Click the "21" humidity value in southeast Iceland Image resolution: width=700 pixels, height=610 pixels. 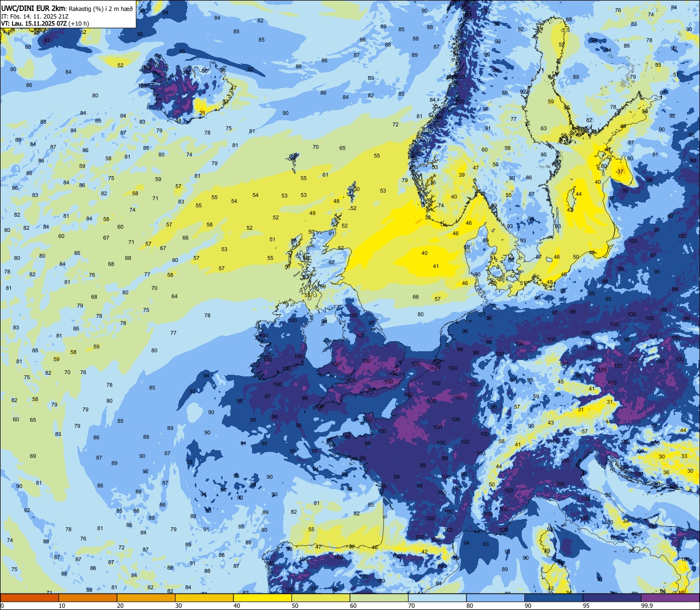pos(202,113)
